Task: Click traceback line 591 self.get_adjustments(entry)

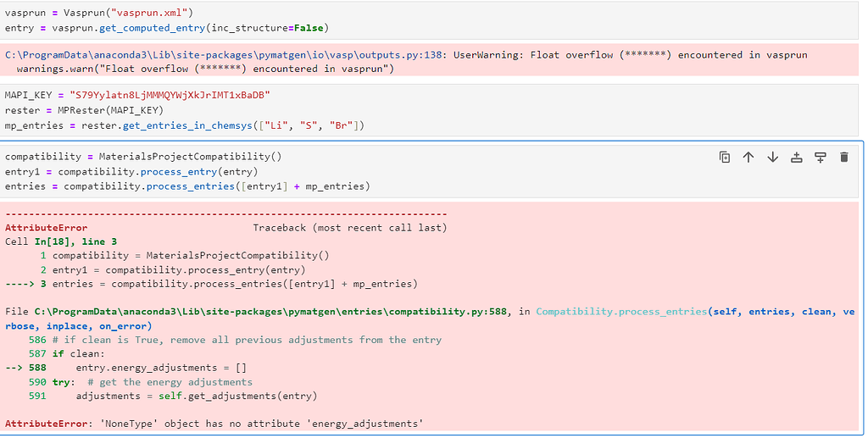Action: pyautogui.click(x=197, y=396)
